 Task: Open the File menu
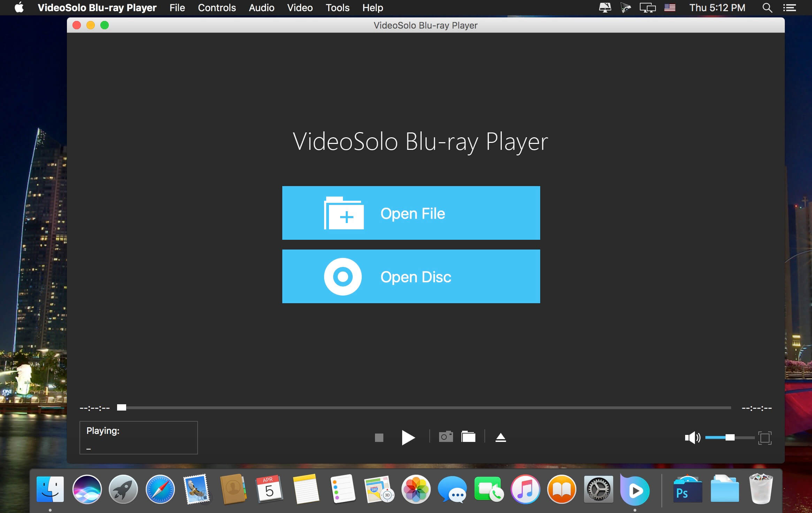point(177,8)
